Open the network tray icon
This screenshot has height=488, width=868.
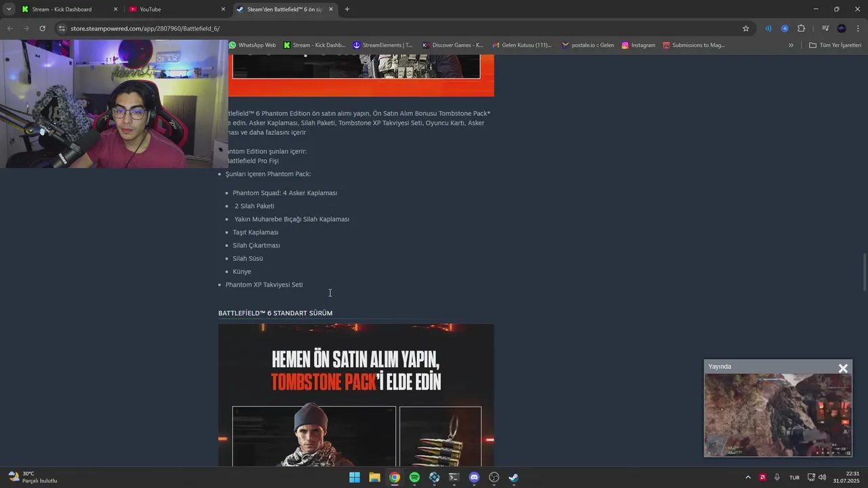pyautogui.click(x=812, y=477)
